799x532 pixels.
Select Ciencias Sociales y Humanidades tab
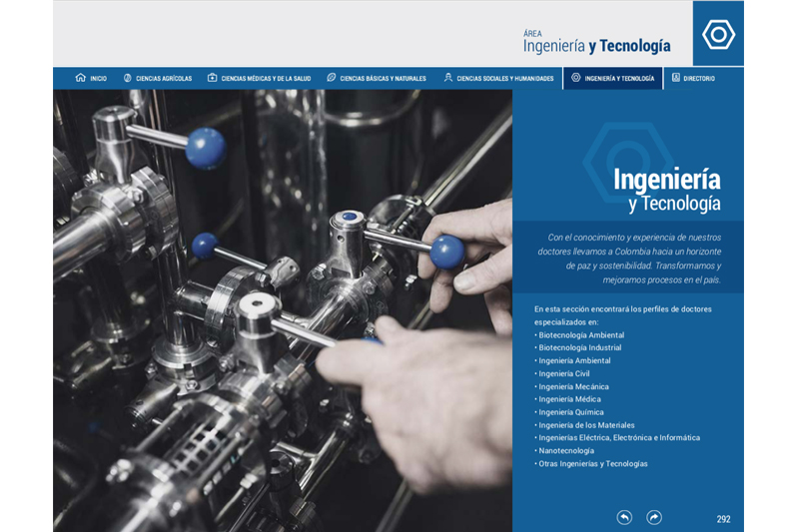pyautogui.click(x=504, y=79)
